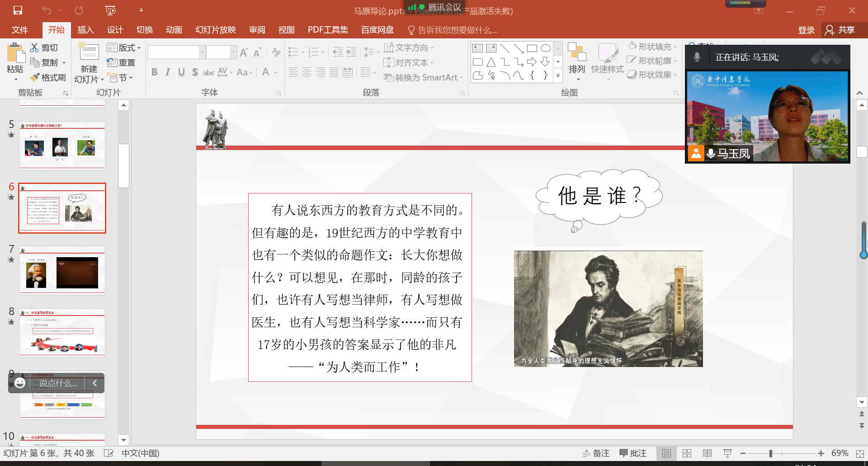The image size is (868, 466).
Task: Click the zoom slider handle in status bar
Action: 770,453
